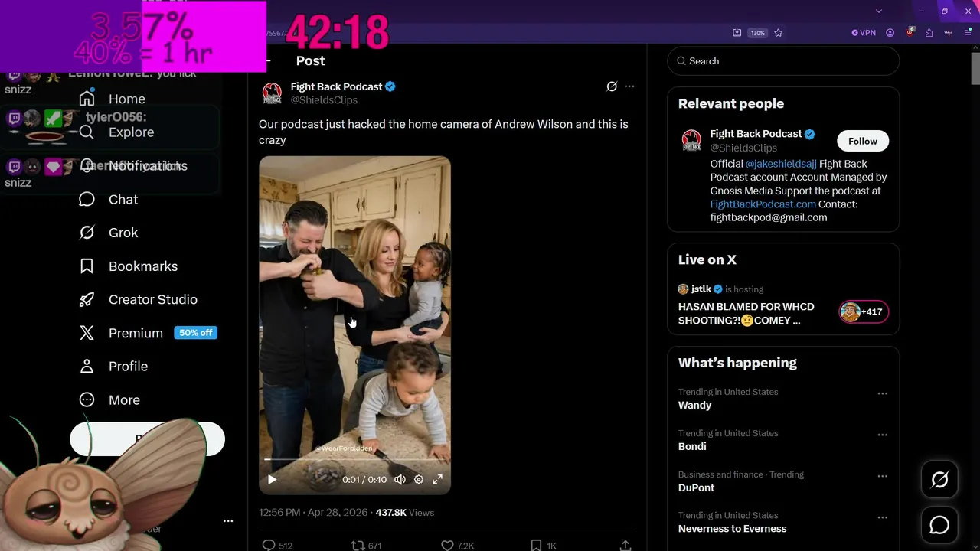Click the Search input field
This screenshot has height=551, width=980.
click(783, 61)
